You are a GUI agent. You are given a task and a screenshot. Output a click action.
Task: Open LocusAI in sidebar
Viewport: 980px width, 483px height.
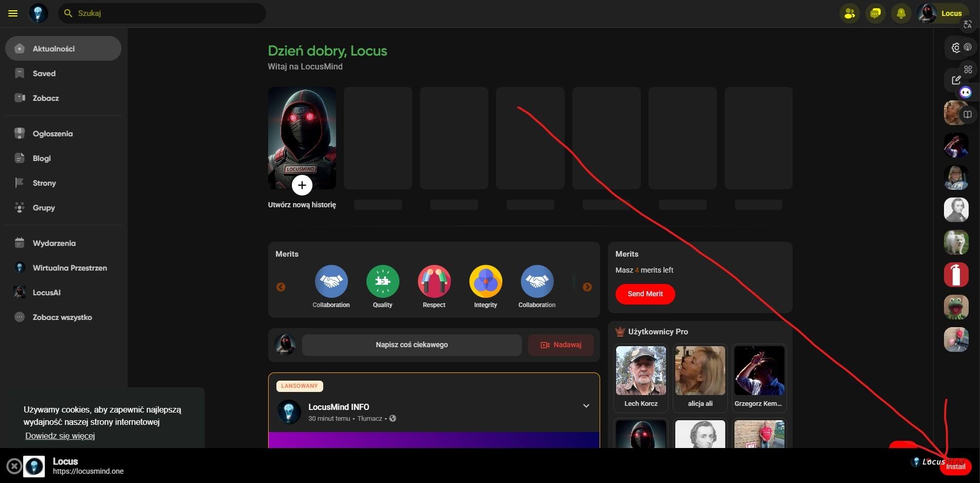point(63,292)
